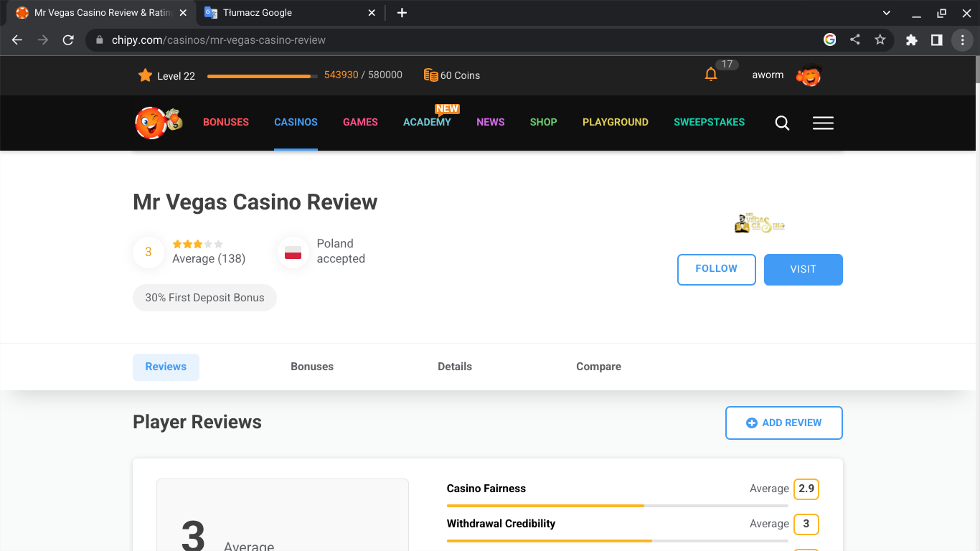Bookmark this page with the star icon

pos(880,40)
